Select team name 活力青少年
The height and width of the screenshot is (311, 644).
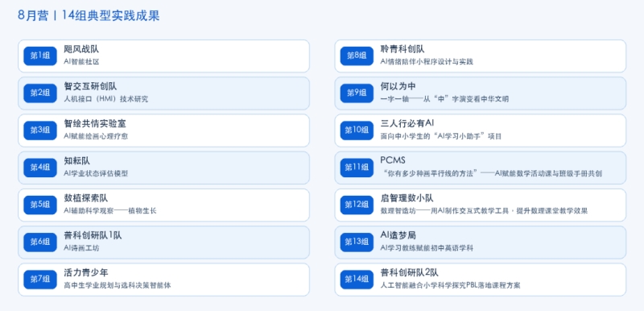pyautogui.click(x=86, y=273)
